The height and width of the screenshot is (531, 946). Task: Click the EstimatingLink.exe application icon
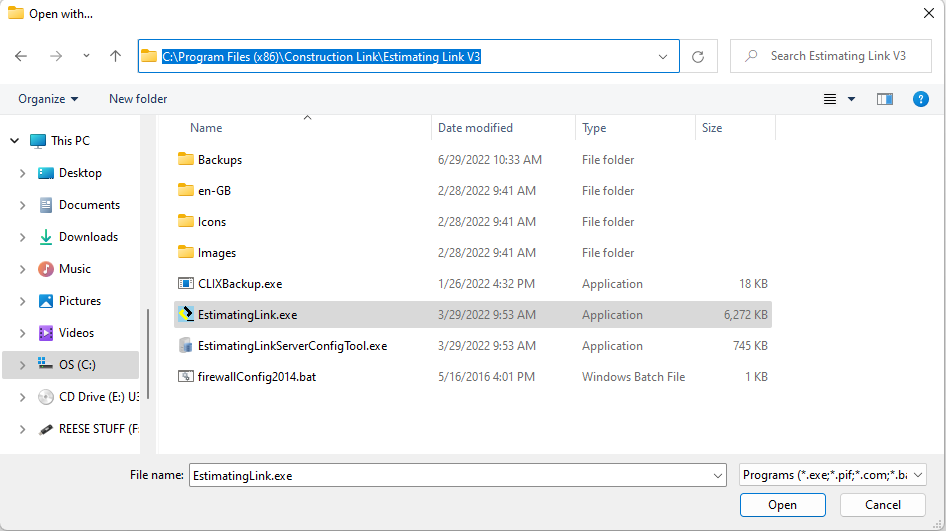point(186,314)
